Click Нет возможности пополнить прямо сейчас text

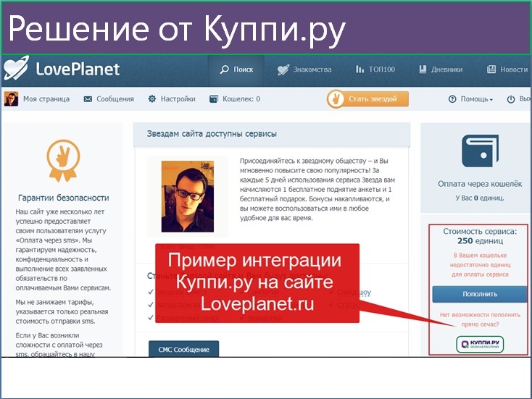pyautogui.click(x=480, y=319)
